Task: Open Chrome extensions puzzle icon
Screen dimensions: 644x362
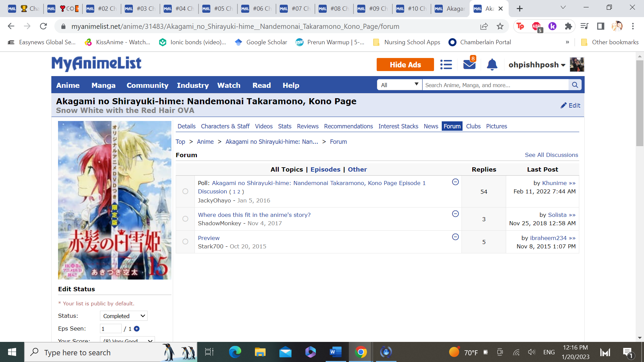Action: click(568, 26)
